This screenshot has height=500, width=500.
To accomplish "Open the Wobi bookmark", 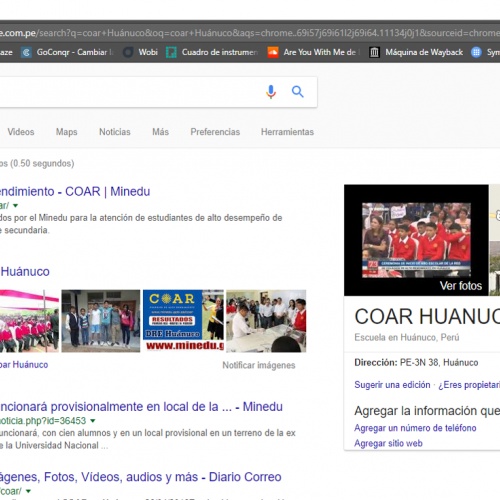I will pyautogui.click(x=140, y=52).
